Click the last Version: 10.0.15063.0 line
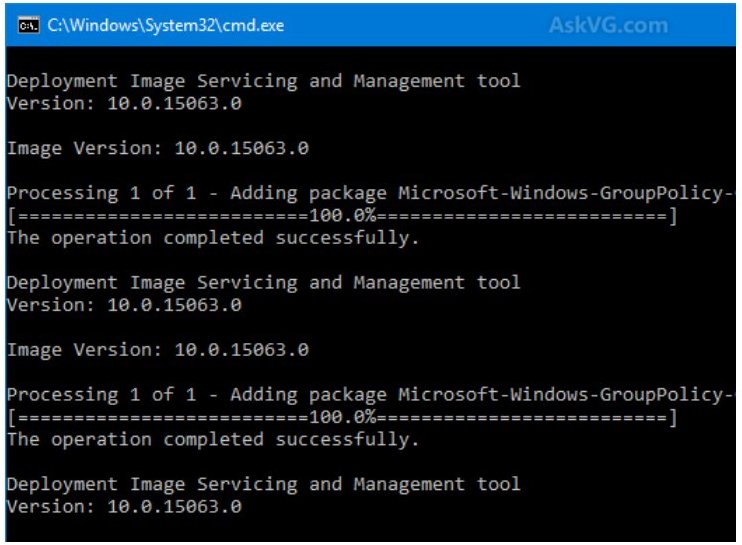 124,506
